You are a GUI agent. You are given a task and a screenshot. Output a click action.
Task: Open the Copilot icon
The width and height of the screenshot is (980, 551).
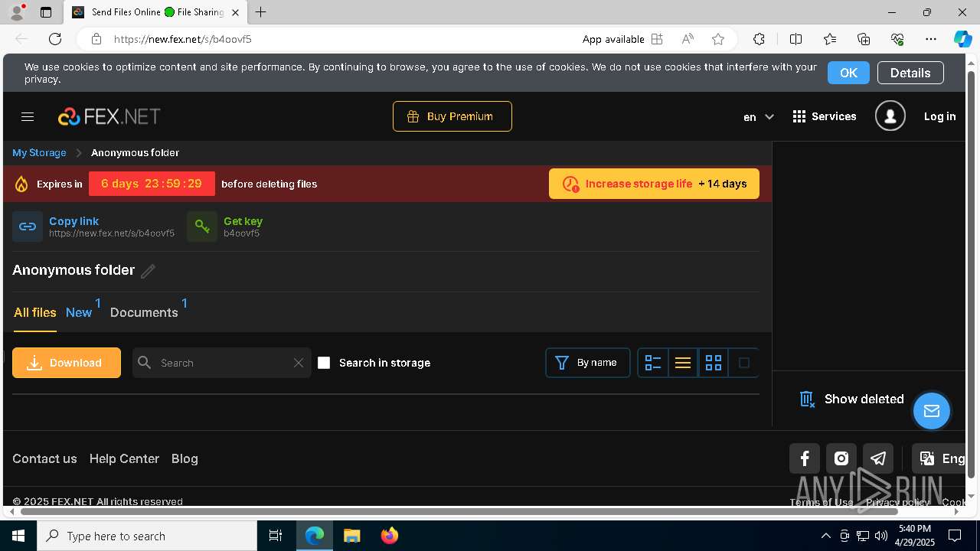pyautogui.click(x=962, y=39)
